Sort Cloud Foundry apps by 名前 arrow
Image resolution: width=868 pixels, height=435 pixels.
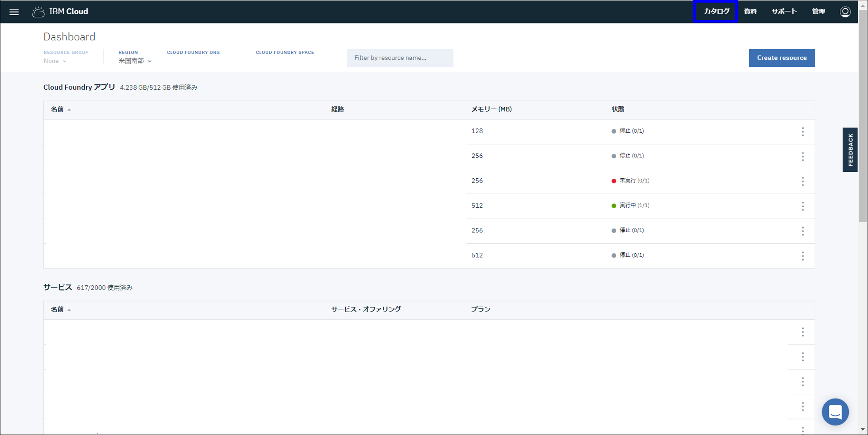click(x=69, y=110)
